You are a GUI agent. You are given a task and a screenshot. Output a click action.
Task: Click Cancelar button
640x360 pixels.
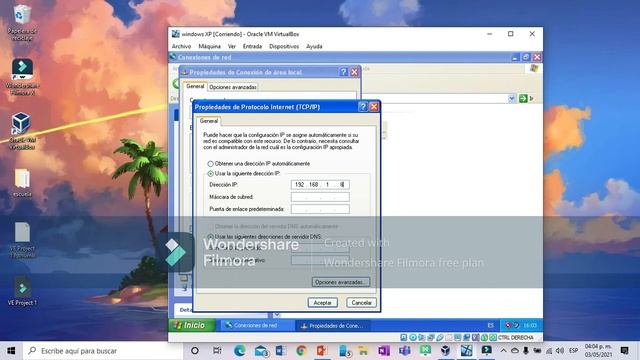(362, 303)
